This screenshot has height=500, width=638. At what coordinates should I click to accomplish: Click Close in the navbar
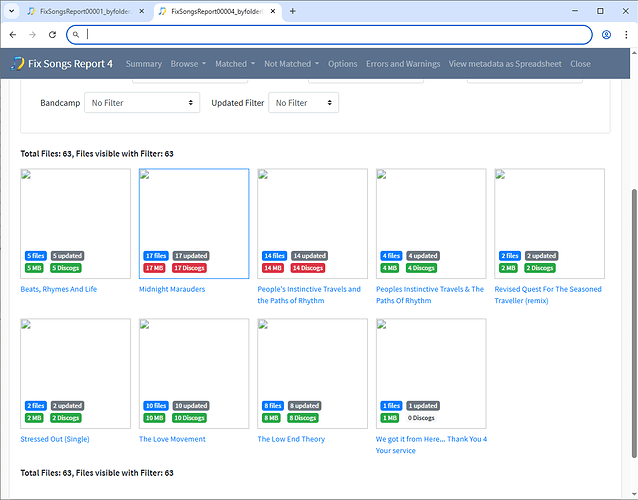click(580, 64)
